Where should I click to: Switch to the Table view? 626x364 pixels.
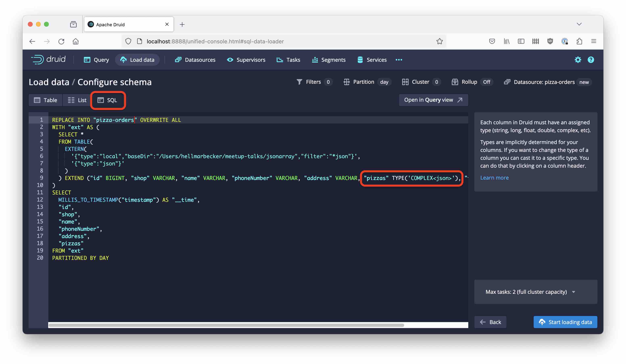click(45, 100)
